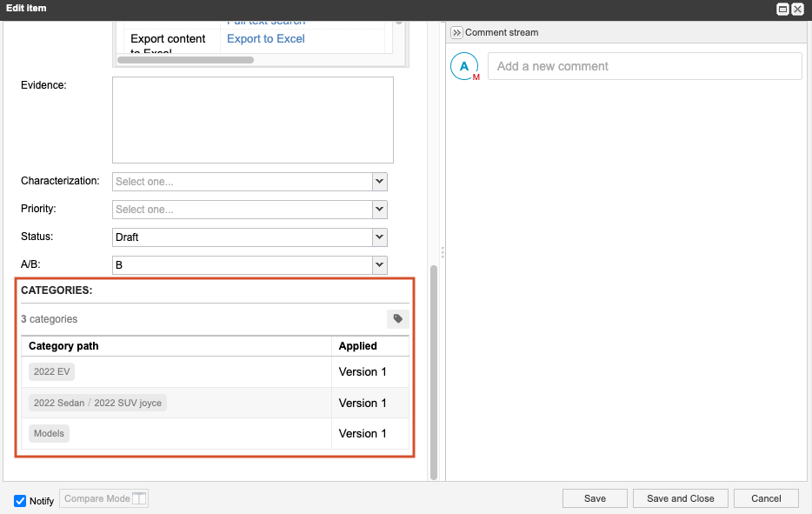This screenshot has width=812, height=514.
Task: Open the Export to Excel link
Action: pyautogui.click(x=266, y=39)
